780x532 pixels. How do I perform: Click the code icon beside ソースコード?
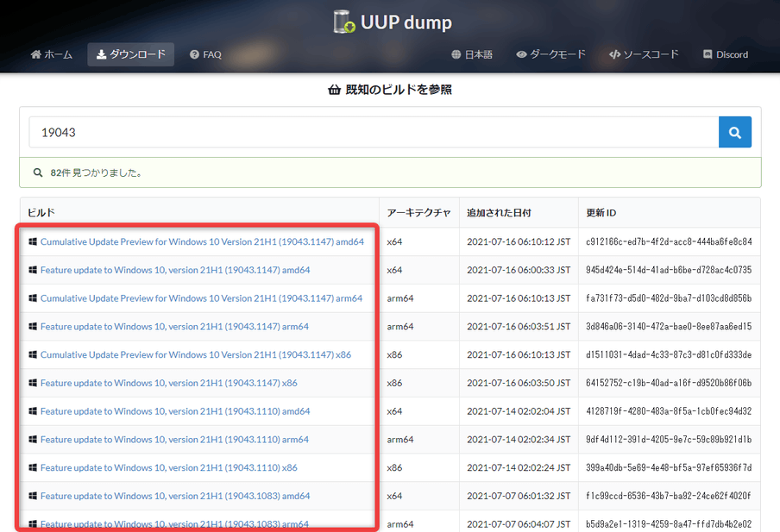click(615, 54)
